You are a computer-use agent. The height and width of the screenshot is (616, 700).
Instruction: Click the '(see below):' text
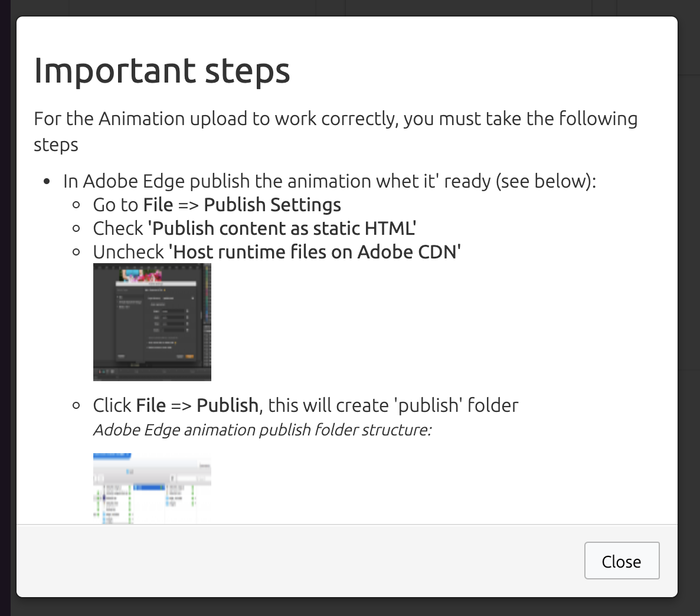click(x=545, y=181)
